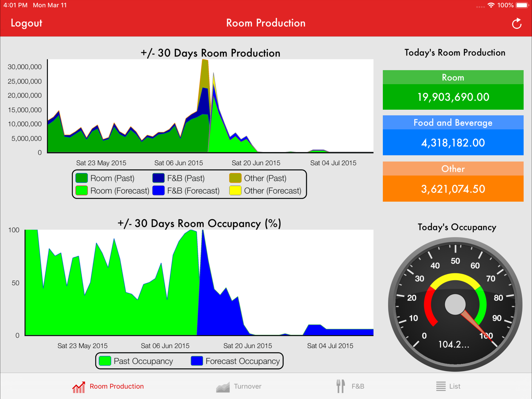The width and height of the screenshot is (532, 399).
Task: Tap the Room Production chart icon in the tab bar
Action: [79, 387]
